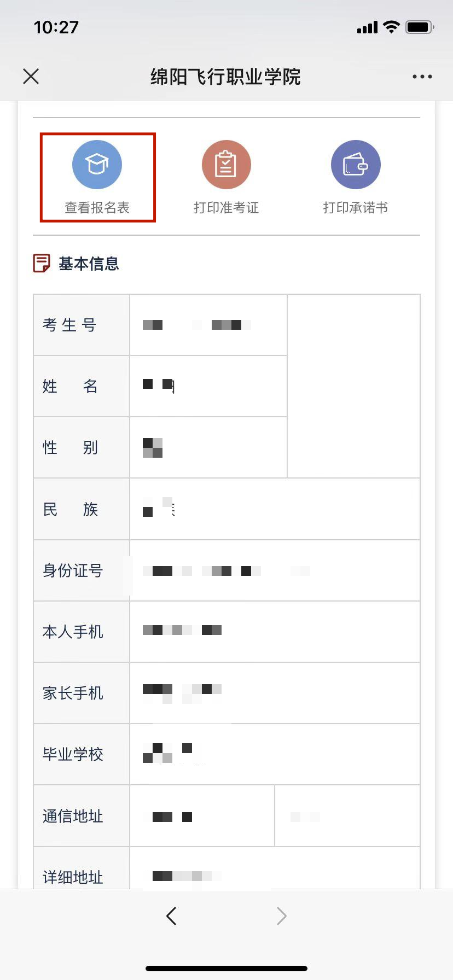Tap the 基本信息 section note icon

(x=41, y=264)
